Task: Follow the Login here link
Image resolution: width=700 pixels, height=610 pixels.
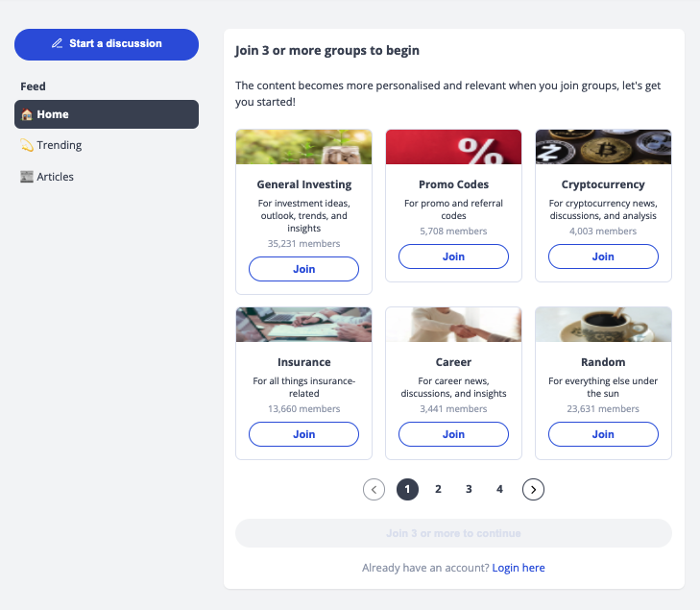Action: point(519,568)
